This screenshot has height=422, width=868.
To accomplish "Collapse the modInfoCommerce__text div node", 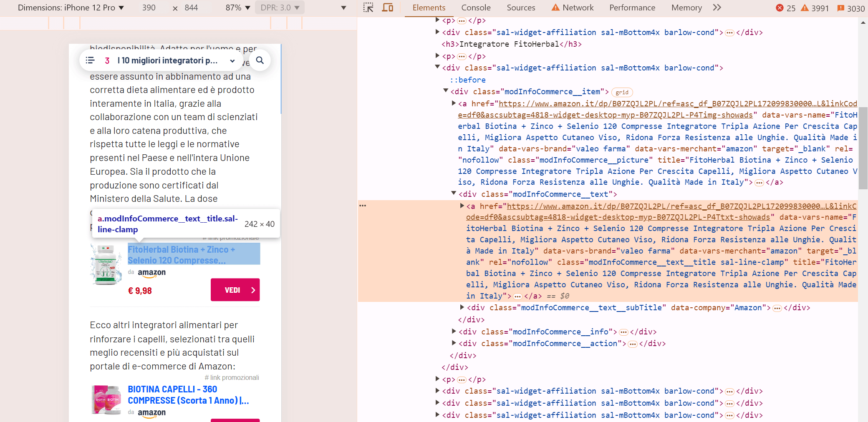I will pos(454,193).
